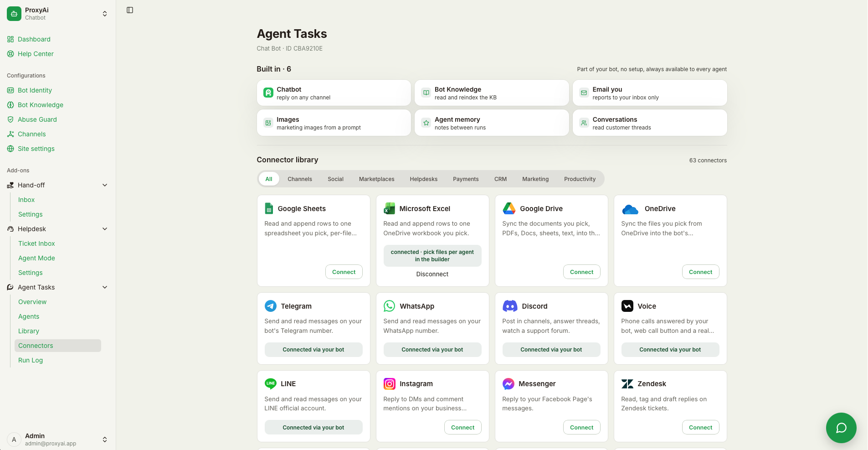Switch to the Payments tab
868x450 pixels.
(x=466, y=179)
